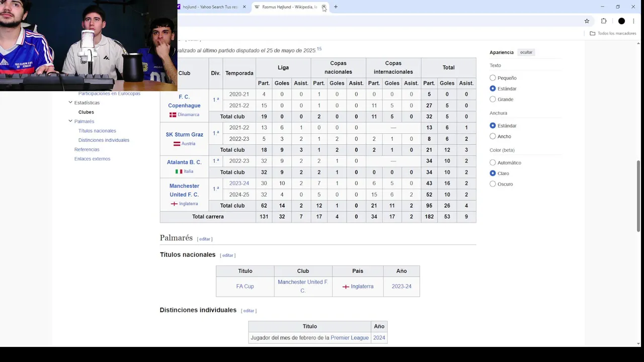Viewport: 644px width, 362px height.
Task: Click the England flag in Títulos nacionales table
Action: (x=346, y=287)
